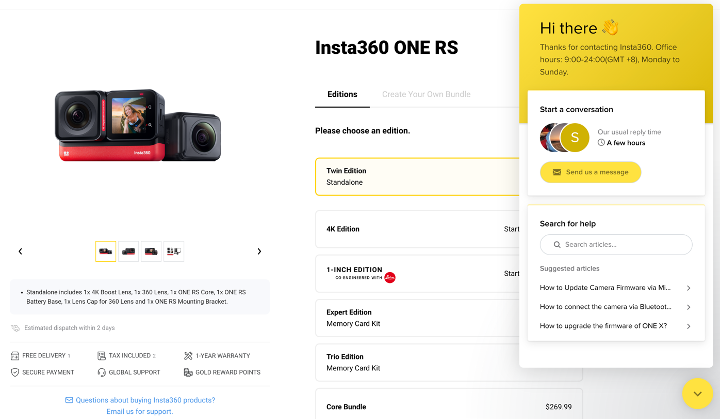Image resolution: width=720 pixels, height=420 pixels.
Task: Click the Search articles input field
Action: (x=616, y=244)
